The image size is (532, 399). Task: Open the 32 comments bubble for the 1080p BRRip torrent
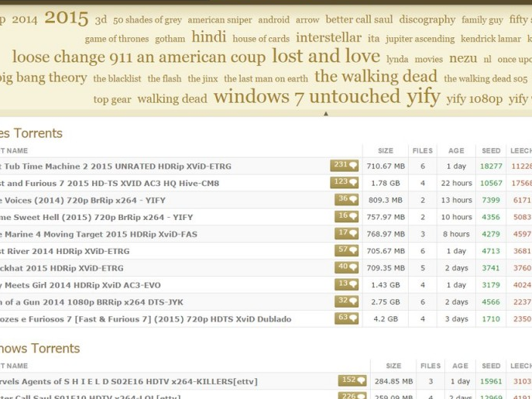(347, 302)
